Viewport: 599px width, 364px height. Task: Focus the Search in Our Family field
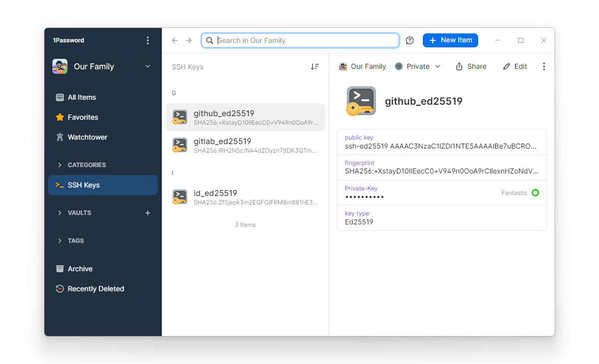pos(300,40)
